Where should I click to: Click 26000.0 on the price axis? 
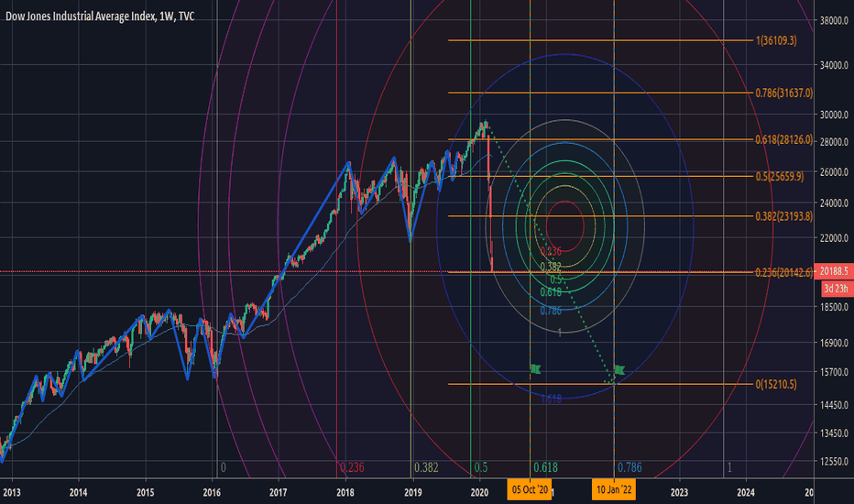[x=834, y=171]
